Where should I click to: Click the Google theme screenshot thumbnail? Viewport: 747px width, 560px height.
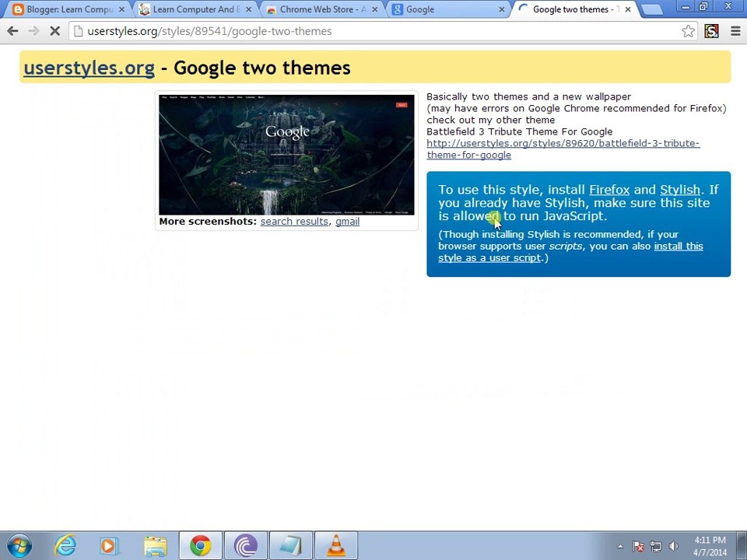(x=286, y=155)
